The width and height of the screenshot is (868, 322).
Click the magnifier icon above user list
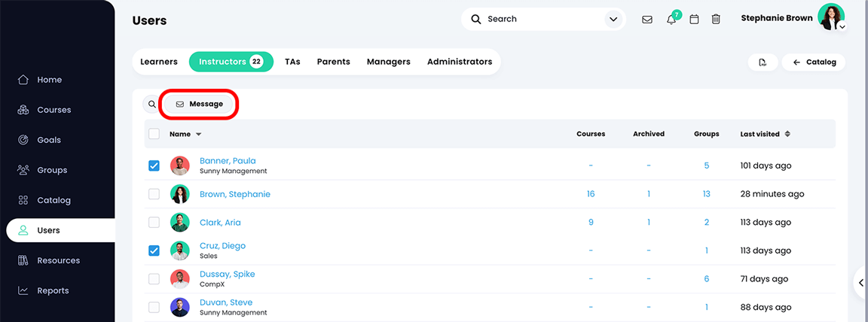152,105
